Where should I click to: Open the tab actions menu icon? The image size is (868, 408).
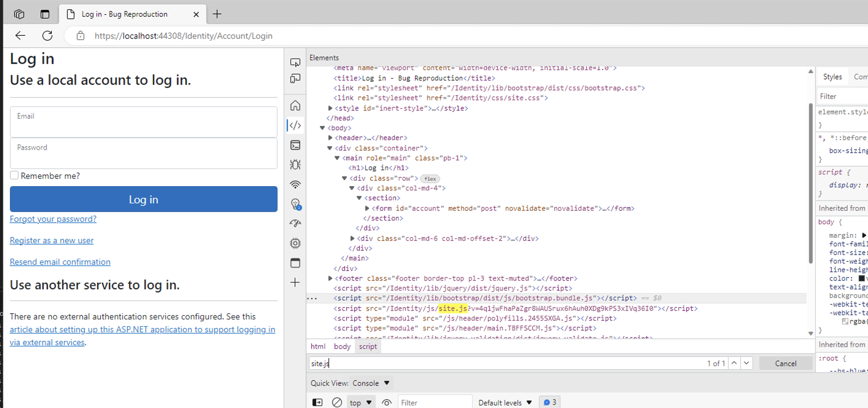(x=45, y=14)
